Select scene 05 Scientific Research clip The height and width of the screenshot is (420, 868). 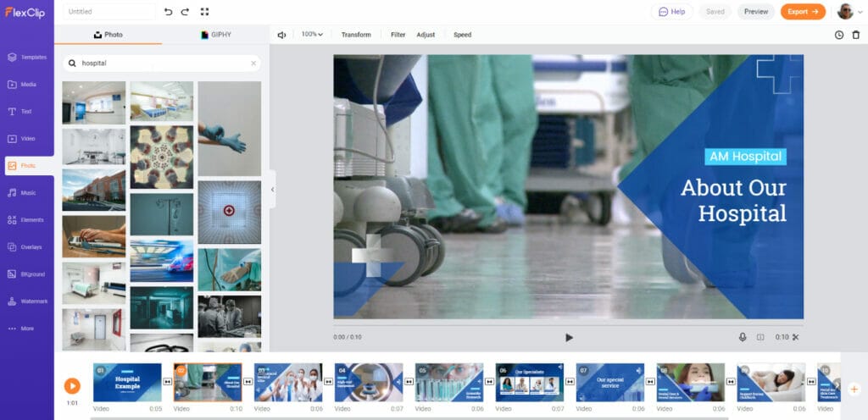449,383
